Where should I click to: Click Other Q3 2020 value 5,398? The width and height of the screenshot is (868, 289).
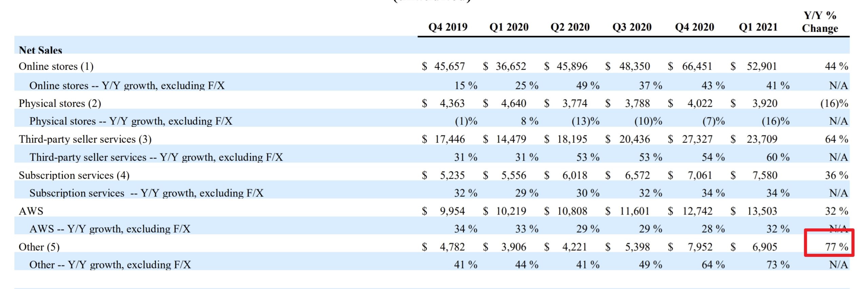coord(637,247)
